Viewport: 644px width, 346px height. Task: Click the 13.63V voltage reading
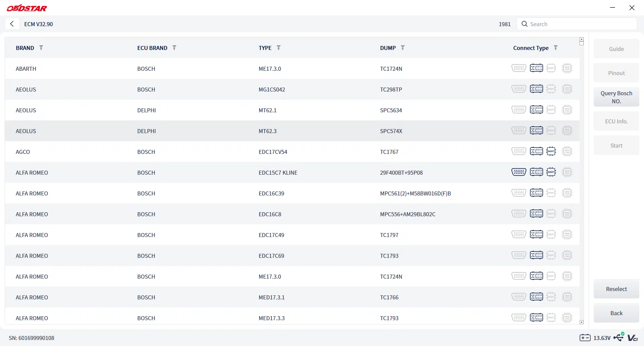[602, 338]
